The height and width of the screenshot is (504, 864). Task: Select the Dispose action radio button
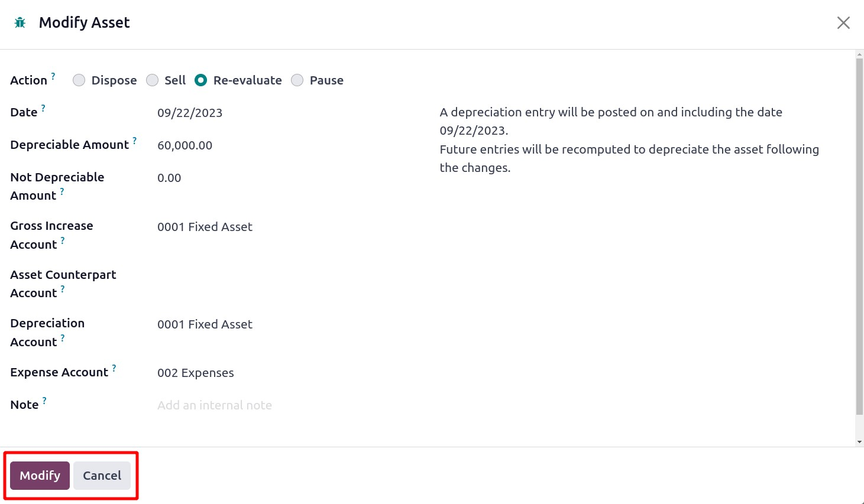(79, 80)
